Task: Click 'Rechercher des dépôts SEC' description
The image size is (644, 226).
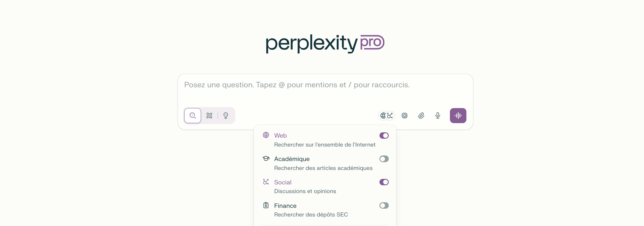Action: [311, 214]
